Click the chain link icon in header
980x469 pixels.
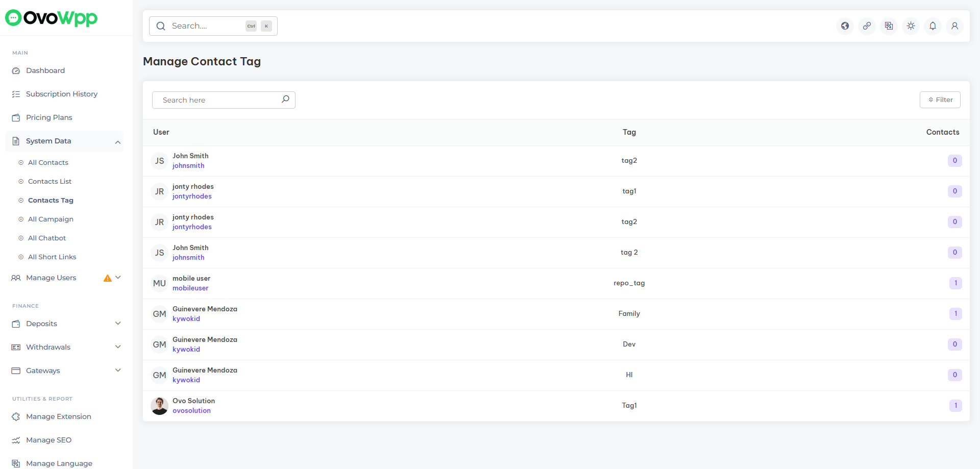[867, 26]
